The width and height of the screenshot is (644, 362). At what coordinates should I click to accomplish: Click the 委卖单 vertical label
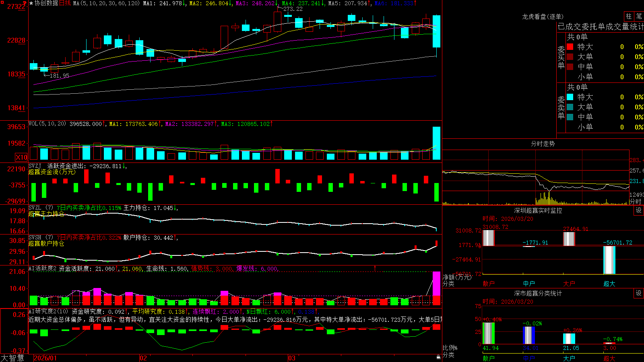[x=561, y=108]
